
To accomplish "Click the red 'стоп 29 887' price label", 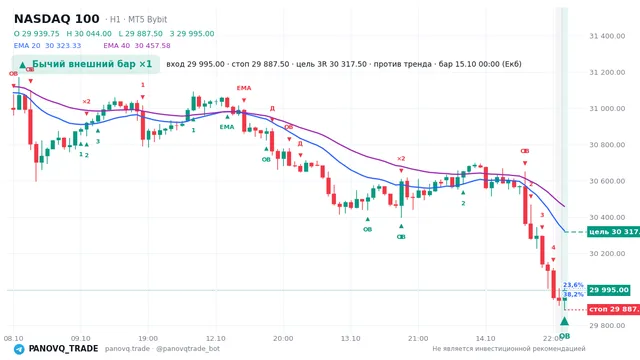I will (x=613, y=309).
